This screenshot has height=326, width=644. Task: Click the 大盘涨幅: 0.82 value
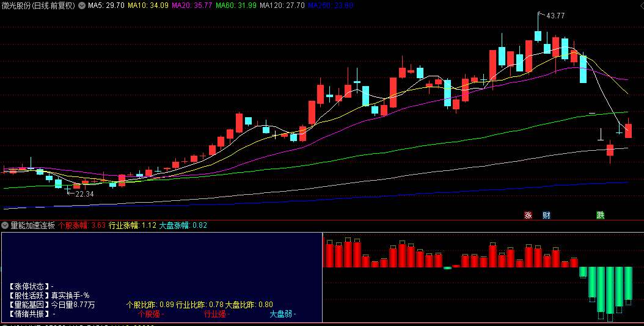(183, 225)
